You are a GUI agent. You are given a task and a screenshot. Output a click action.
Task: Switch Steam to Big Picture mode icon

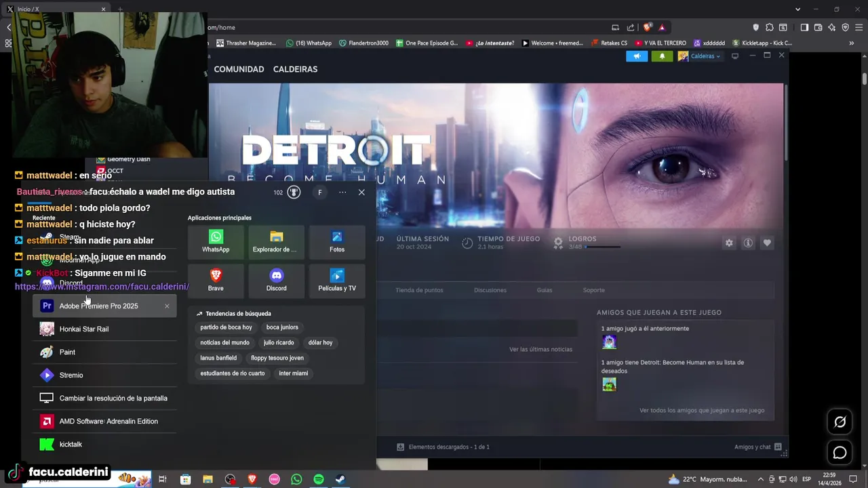click(x=734, y=56)
